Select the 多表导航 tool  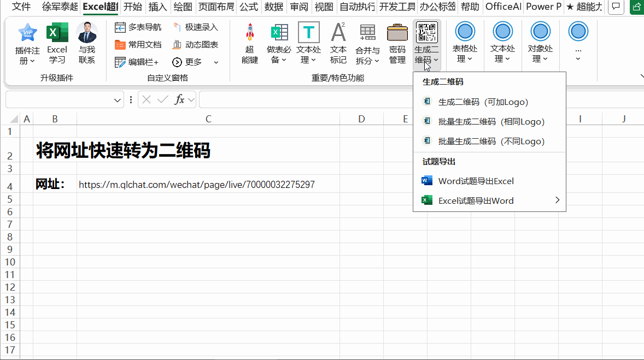coord(138,27)
